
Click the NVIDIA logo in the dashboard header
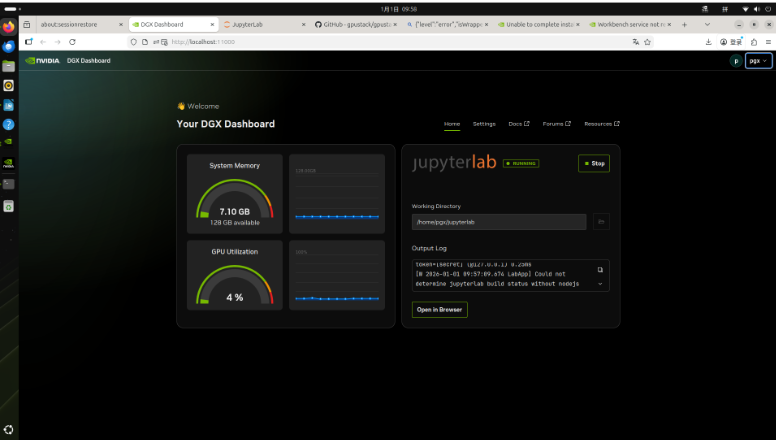pos(42,61)
